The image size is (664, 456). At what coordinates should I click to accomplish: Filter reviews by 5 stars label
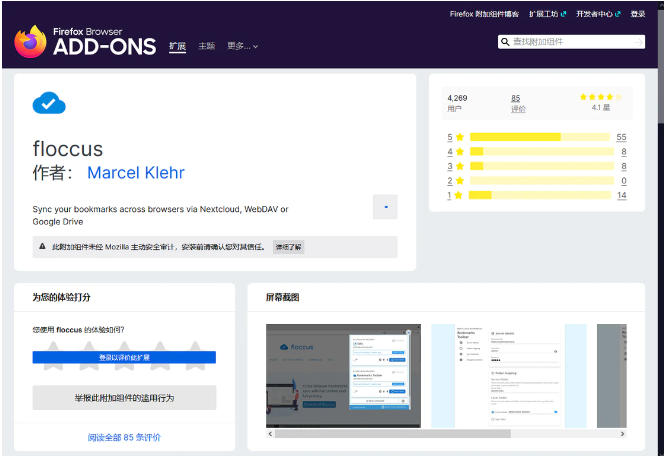click(450, 137)
